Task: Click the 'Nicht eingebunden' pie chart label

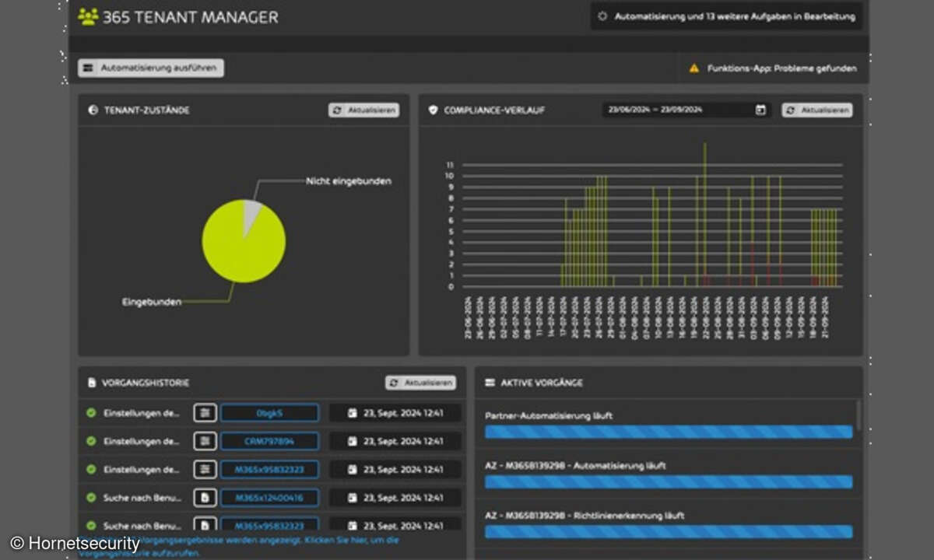Action: [348, 181]
